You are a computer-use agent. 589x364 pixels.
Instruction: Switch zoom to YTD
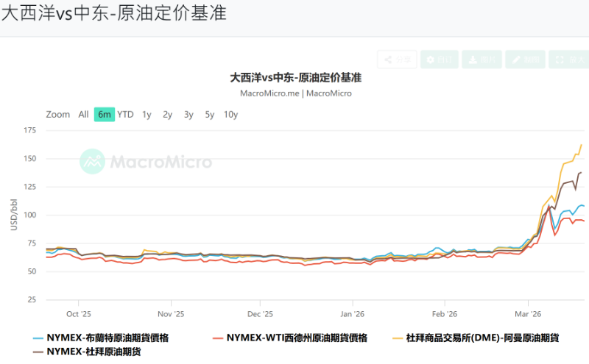126,114
